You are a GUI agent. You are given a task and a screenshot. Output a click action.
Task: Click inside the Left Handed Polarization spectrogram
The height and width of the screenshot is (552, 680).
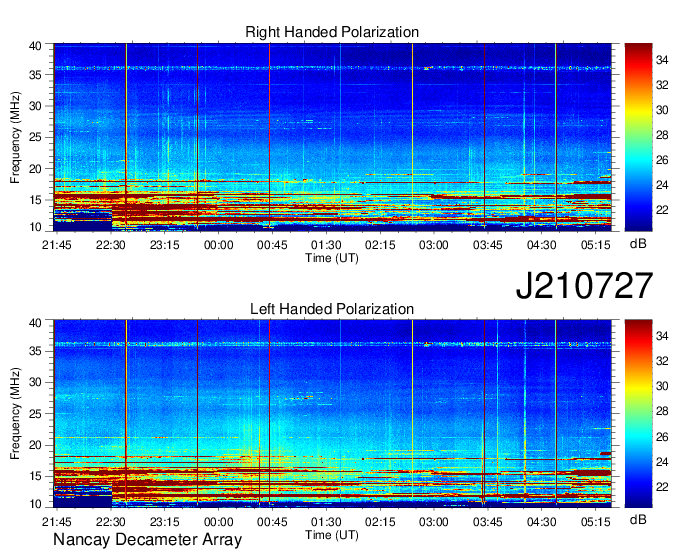[332, 414]
